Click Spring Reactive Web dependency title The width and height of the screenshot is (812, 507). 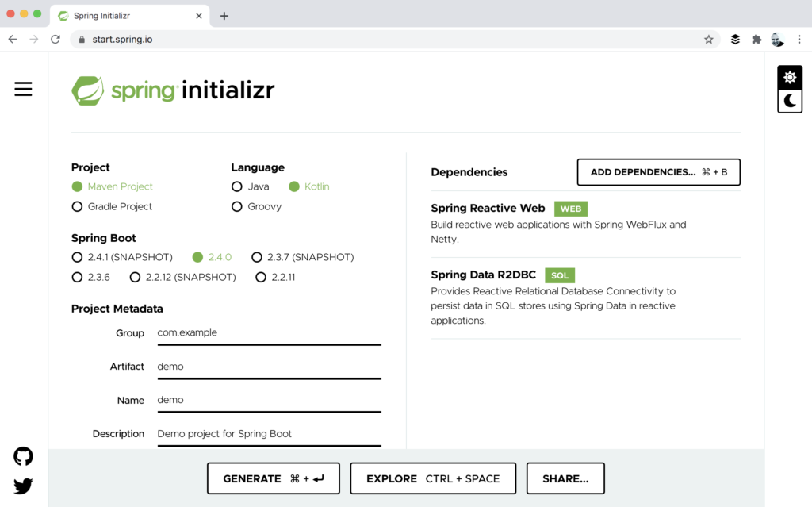click(x=488, y=209)
